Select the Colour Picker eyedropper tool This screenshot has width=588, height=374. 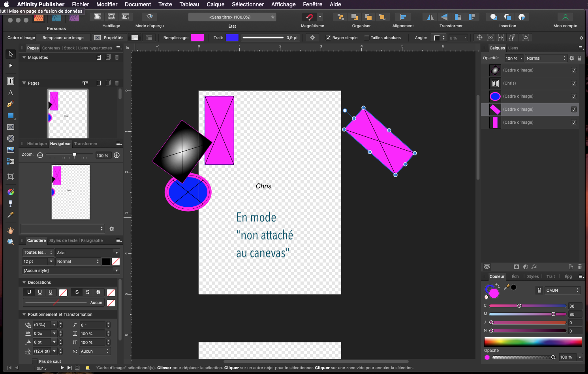(x=11, y=215)
